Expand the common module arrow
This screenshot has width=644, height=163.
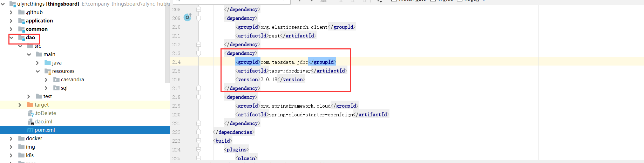tap(11, 29)
